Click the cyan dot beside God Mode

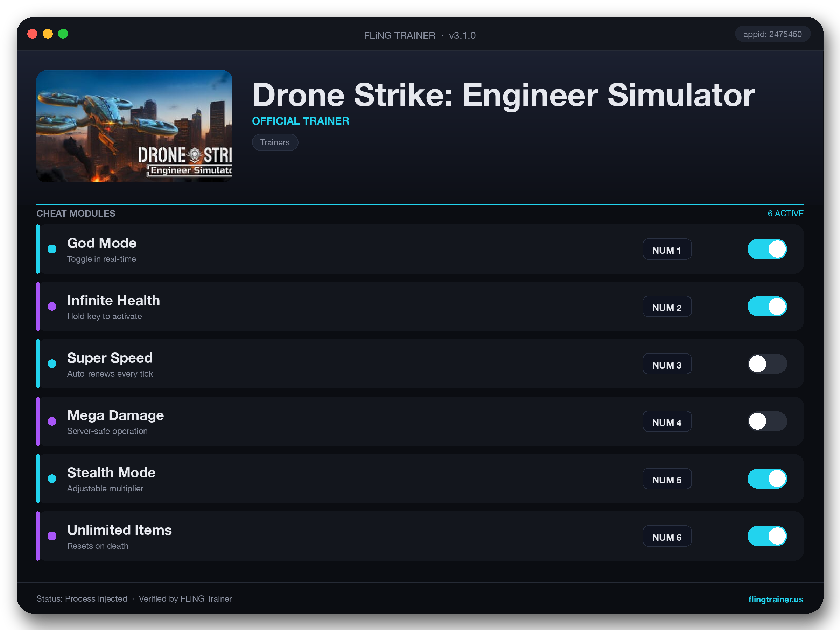[52, 249]
